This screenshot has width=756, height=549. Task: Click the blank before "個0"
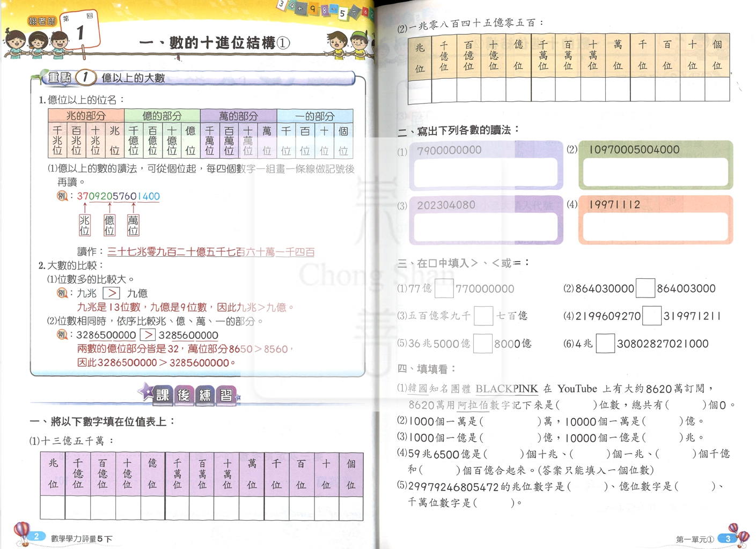pos(686,405)
